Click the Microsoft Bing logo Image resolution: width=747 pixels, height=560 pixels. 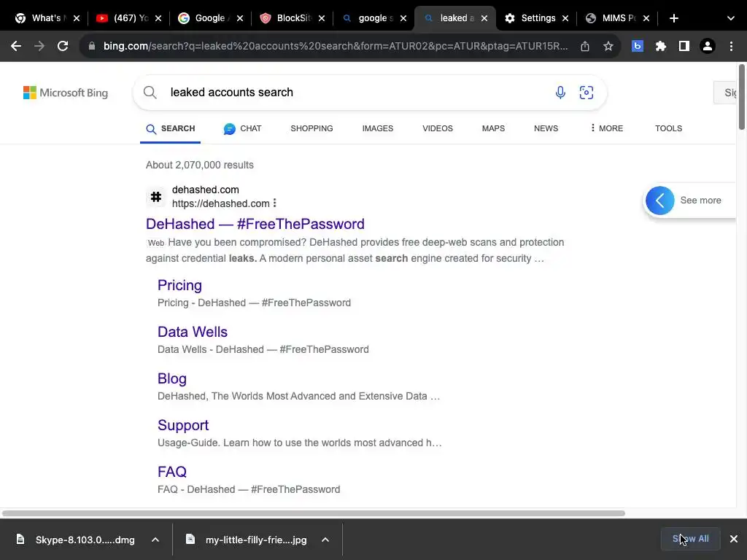(66, 93)
